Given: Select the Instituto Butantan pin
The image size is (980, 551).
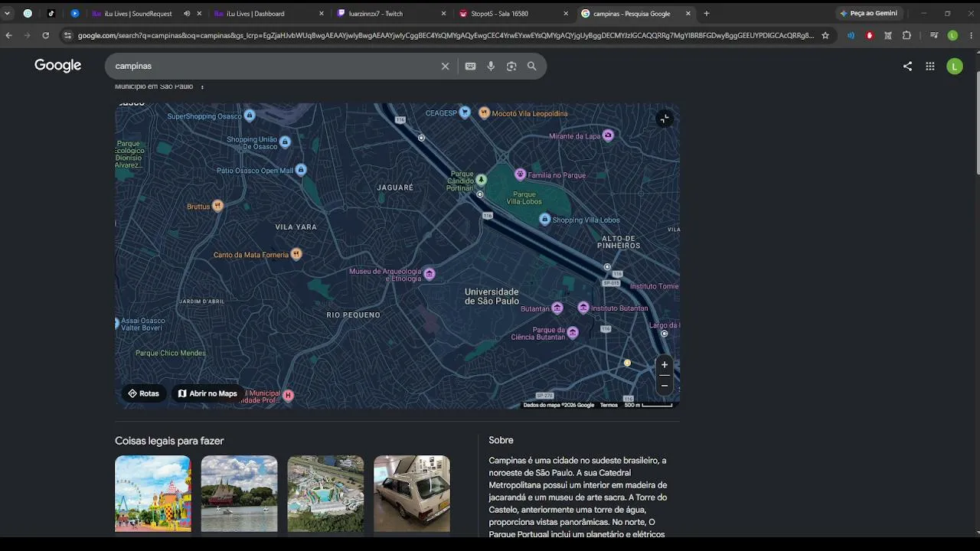Looking at the screenshot, I should [x=583, y=308].
